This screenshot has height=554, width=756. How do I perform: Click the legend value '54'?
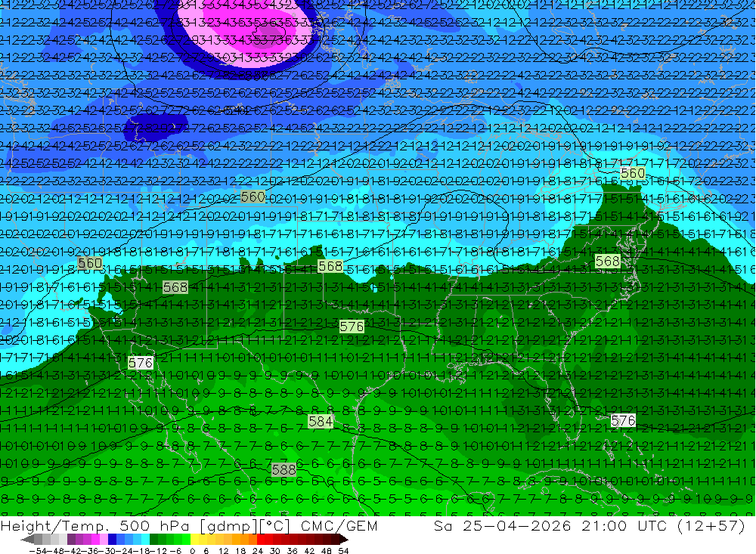tap(343, 551)
